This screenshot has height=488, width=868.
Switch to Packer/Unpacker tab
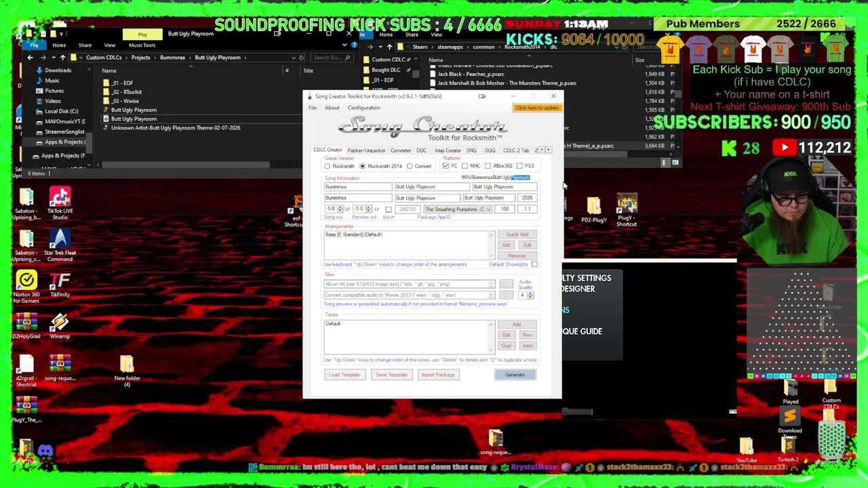tap(366, 150)
